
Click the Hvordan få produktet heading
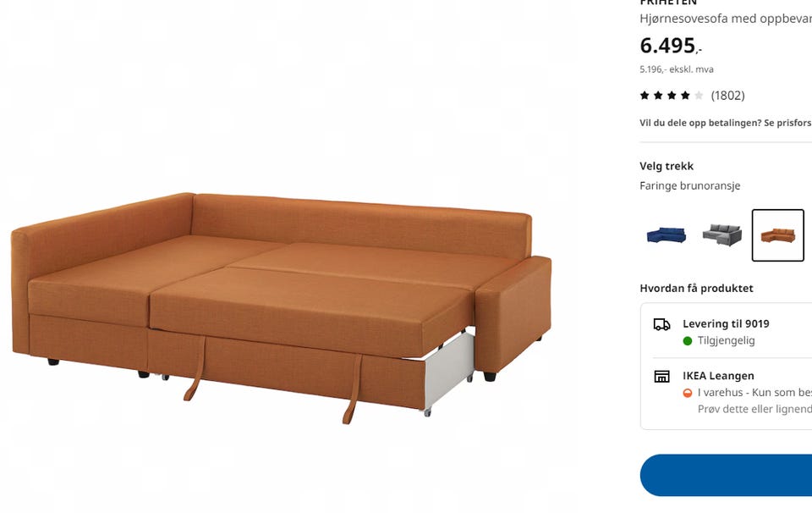click(696, 289)
